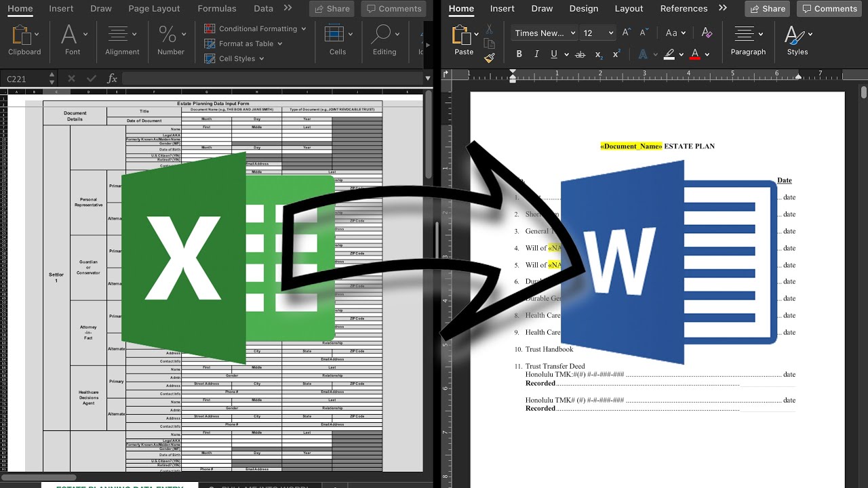Screen dimensions: 868x488
Task: Switch to Excel Draw tab
Action: pos(101,9)
